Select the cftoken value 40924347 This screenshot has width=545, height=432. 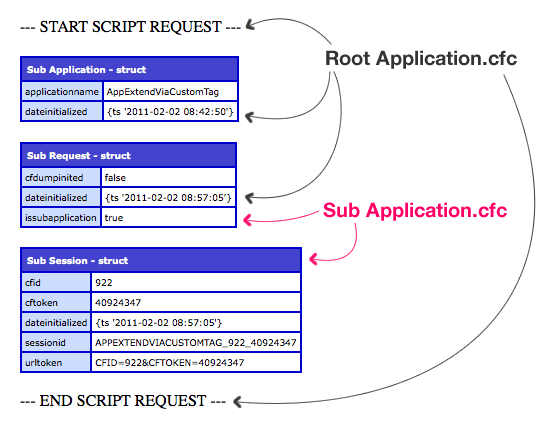click(x=196, y=302)
